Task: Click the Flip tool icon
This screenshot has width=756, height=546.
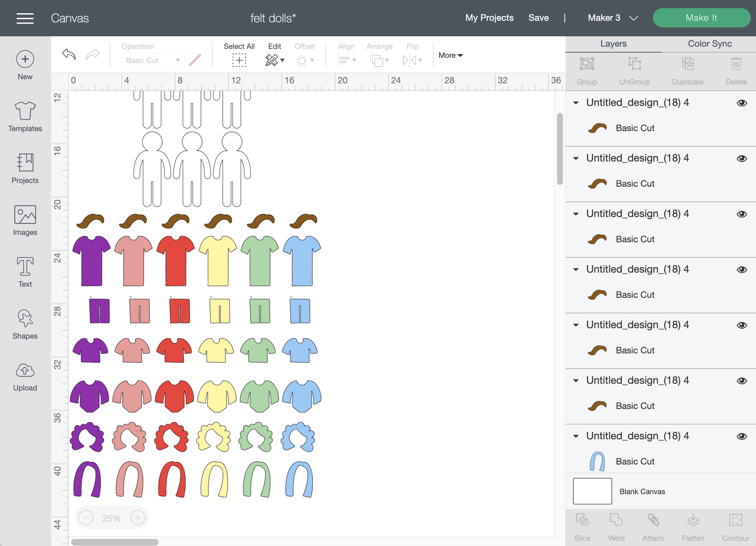Action: click(412, 60)
